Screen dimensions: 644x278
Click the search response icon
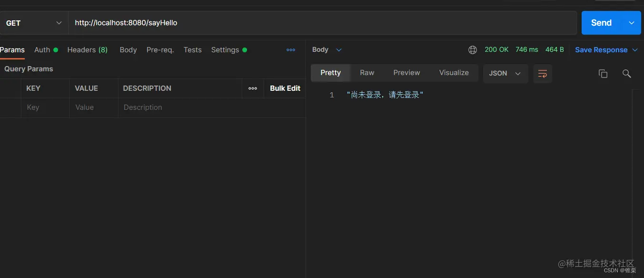coord(627,74)
